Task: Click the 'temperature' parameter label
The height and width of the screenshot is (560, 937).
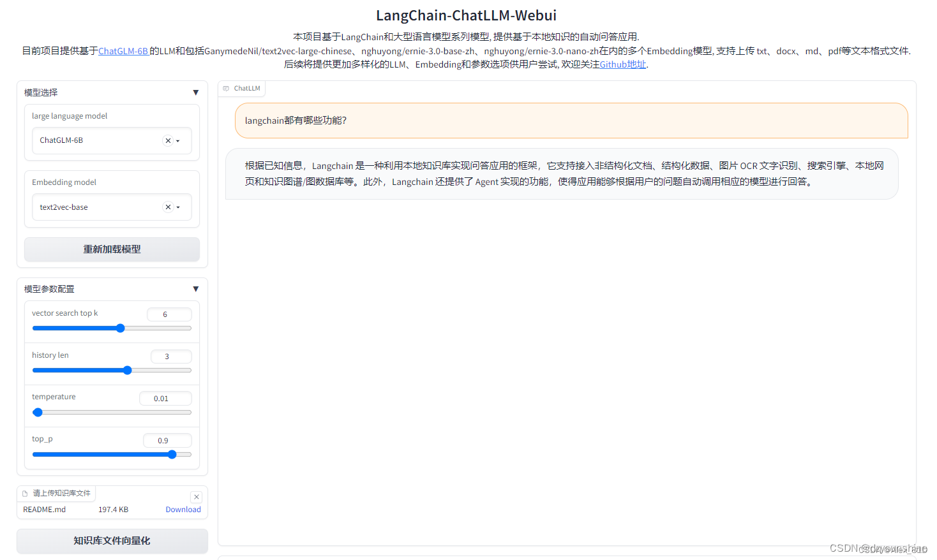Action: (54, 397)
